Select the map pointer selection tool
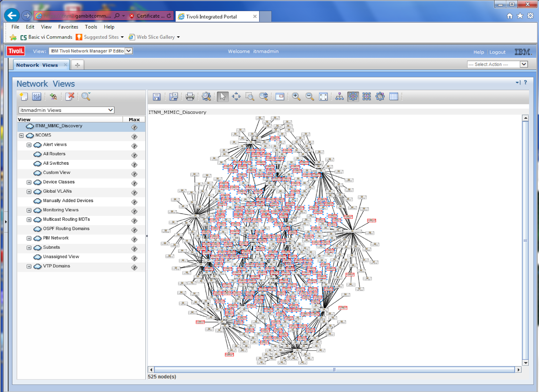539x392 pixels. [x=223, y=97]
